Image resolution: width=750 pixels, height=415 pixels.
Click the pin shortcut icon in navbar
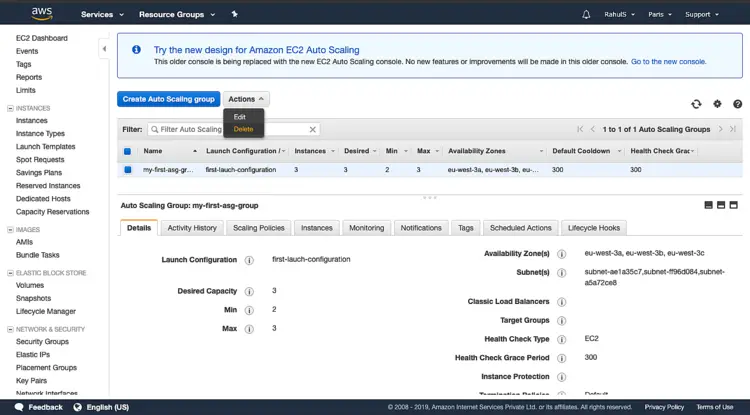pyautogui.click(x=234, y=15)
